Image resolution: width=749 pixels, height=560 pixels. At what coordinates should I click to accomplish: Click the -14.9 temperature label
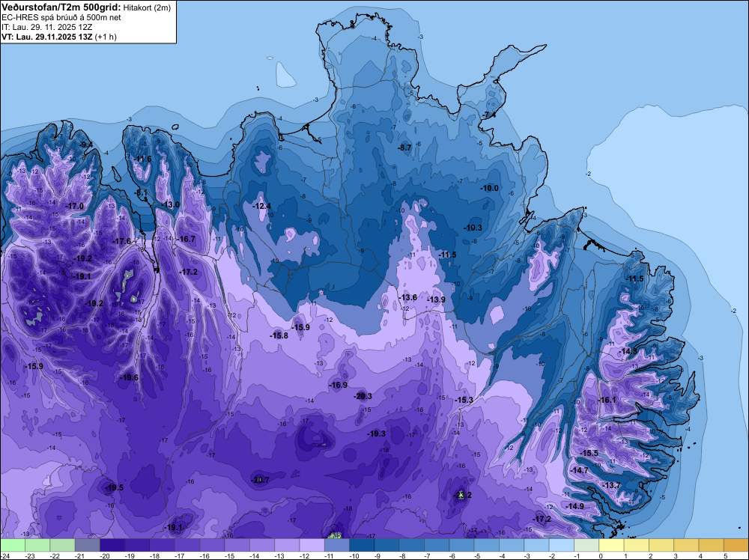(574, 506)
